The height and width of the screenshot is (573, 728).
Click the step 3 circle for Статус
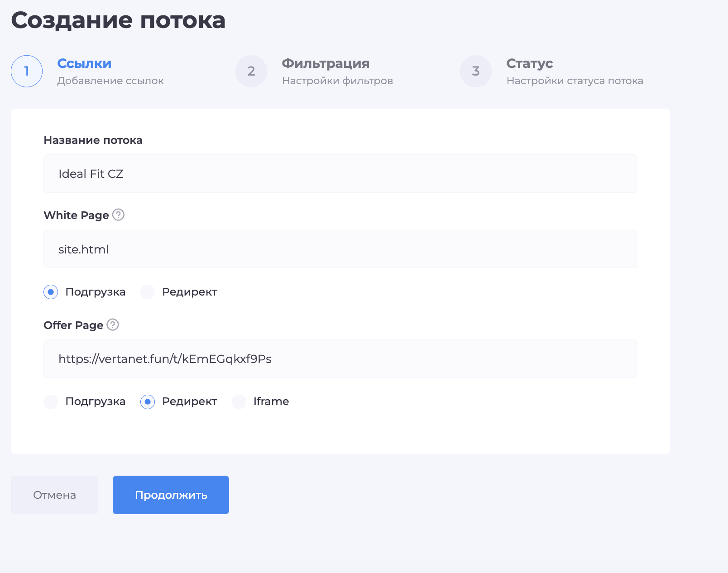pos(475,71)
